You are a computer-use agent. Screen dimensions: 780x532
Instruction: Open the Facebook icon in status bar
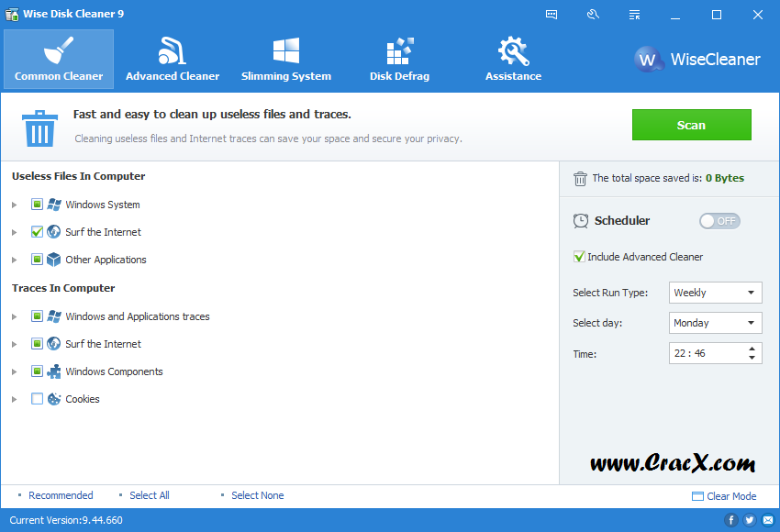[x=730, y=520]
